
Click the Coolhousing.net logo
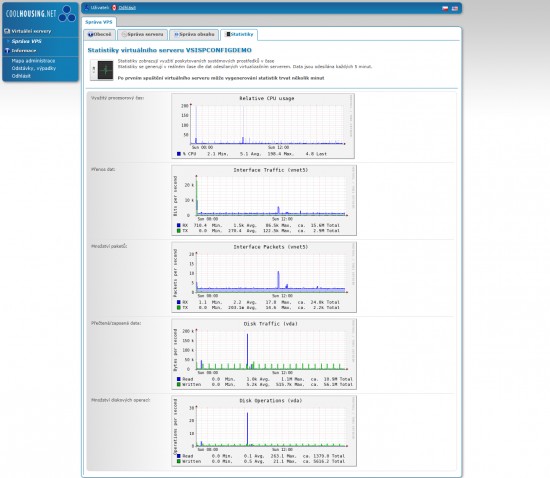pos(40,14)
